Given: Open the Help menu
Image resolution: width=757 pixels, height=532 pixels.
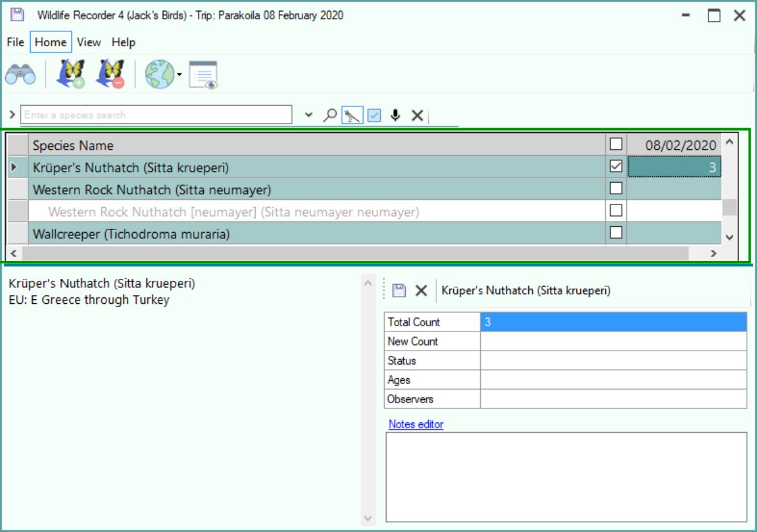Looking at the screenshot, I should [123, 42].
